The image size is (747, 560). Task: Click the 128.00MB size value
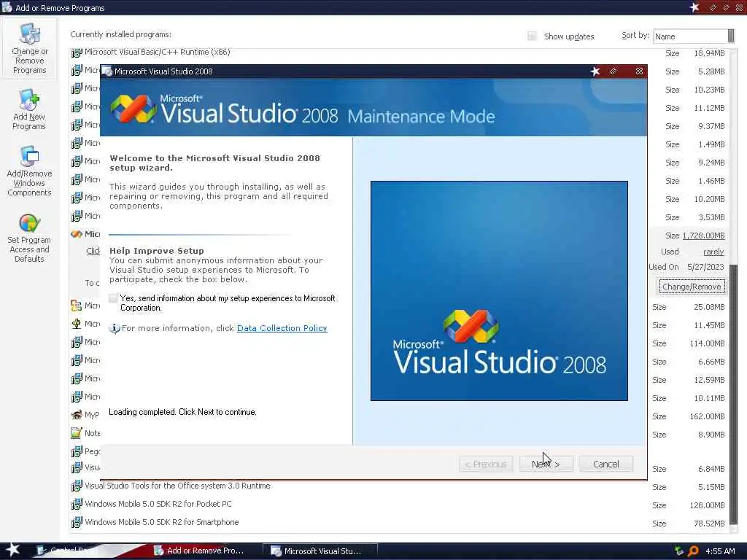coord(707,505)
